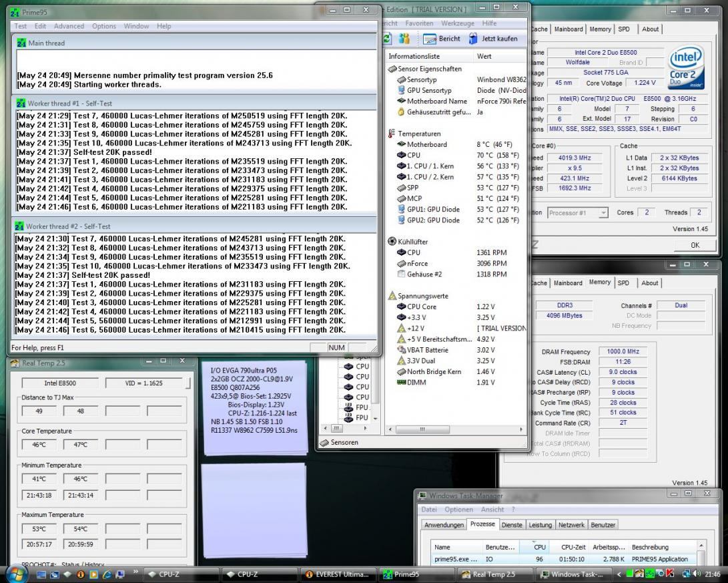Click the Internet Explorer quick launch icon

point(107,574)
